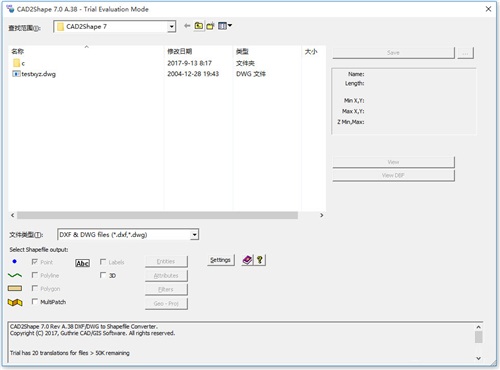The image size is (500, 370).
Task: Click the file list horizontal scrollbar
Action: pyautogui.click(x=157, y=215)
